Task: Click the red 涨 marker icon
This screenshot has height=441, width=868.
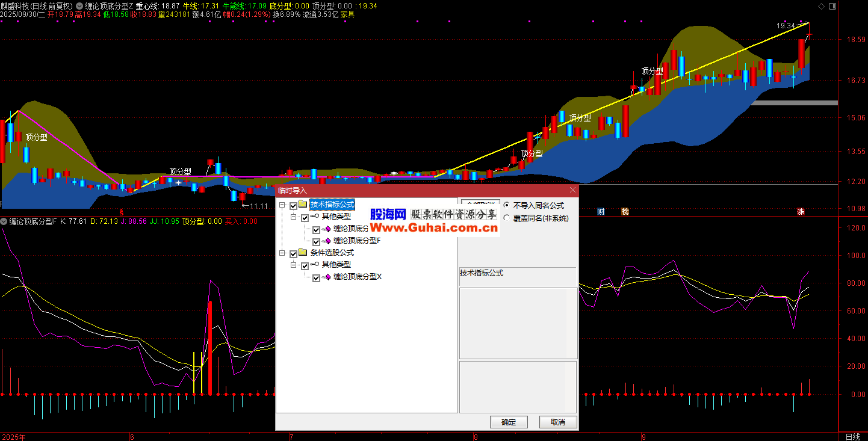Action: [801, 212]
